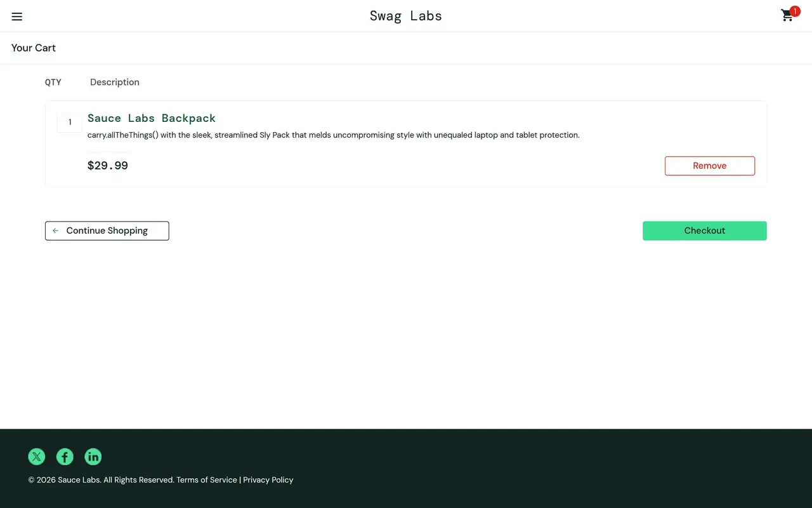Remove Sauce Labs Backpack from cart
Viewport: 812px width, 508px height.
pos(710,166)
